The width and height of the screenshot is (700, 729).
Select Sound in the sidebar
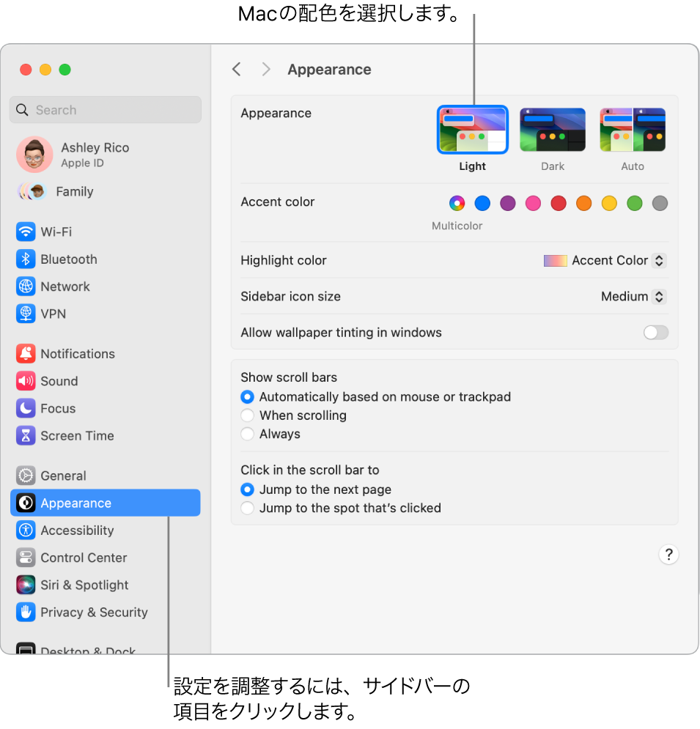point(60,380)
